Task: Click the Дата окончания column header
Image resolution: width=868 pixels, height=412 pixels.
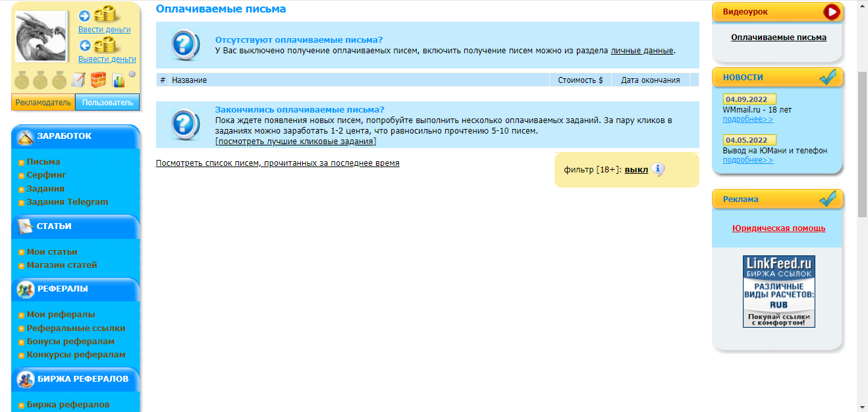Action: pos(650,80)
